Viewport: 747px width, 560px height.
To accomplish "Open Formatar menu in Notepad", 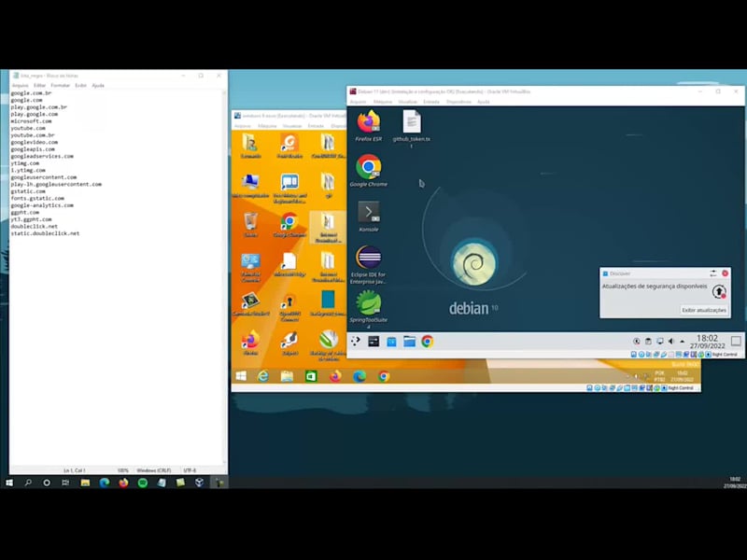I will click(x=61, y=85).
